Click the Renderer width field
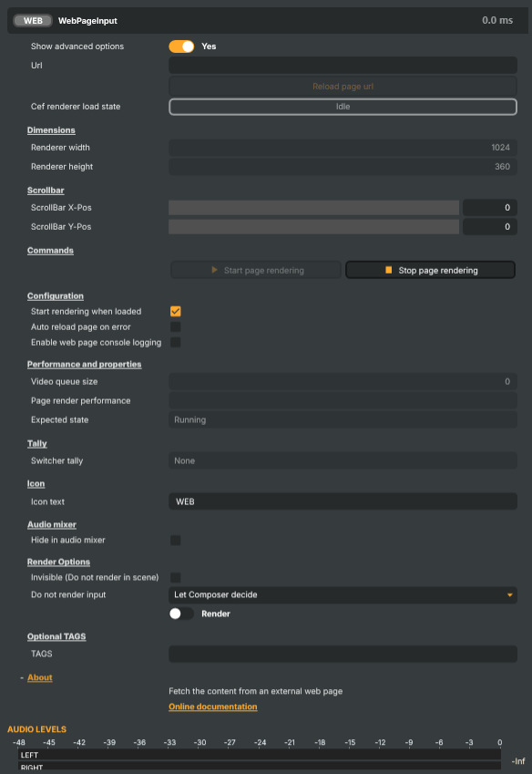This screenshot has height=774, width=532. (x=343, y=148)
